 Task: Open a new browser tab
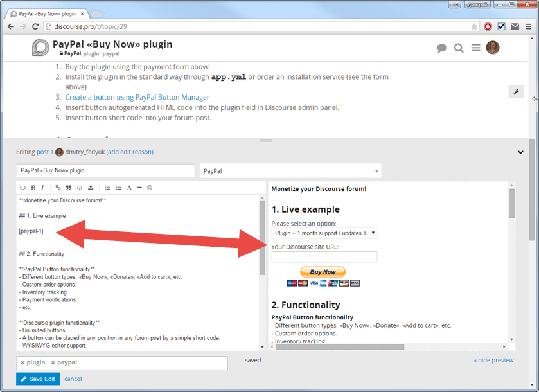tap(96, 14)
